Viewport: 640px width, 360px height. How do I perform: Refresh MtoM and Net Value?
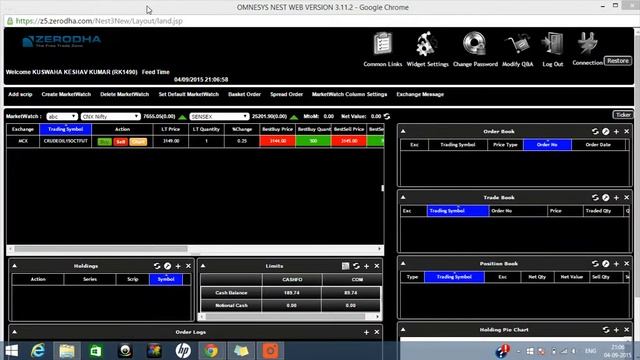click(387, 116)
